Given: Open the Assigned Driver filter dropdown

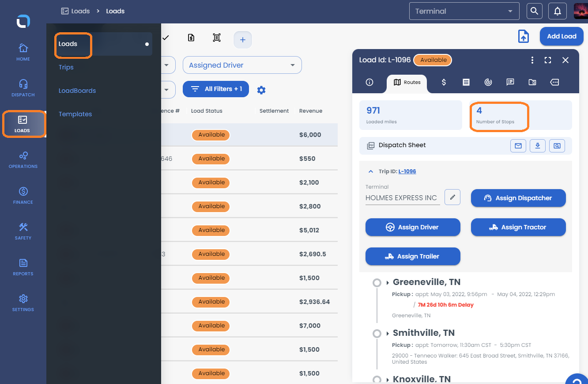Looking at the screenshot, I should (242, 65).
